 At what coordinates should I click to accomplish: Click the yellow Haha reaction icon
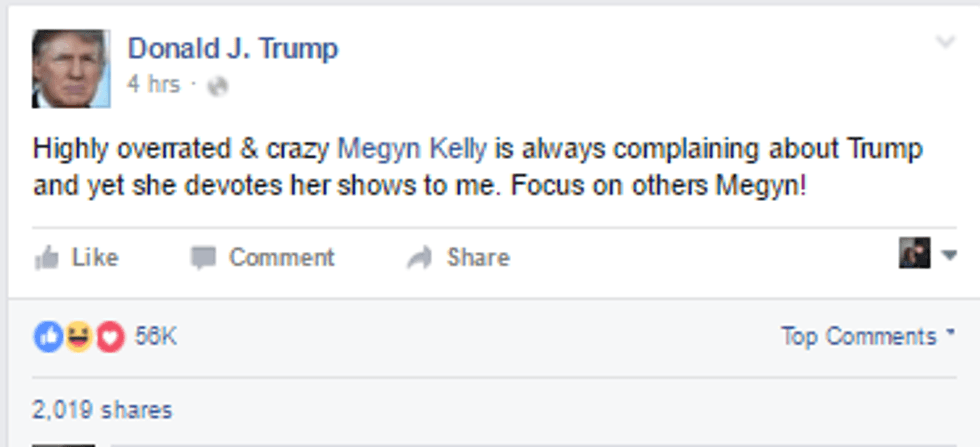coord(78,337)
